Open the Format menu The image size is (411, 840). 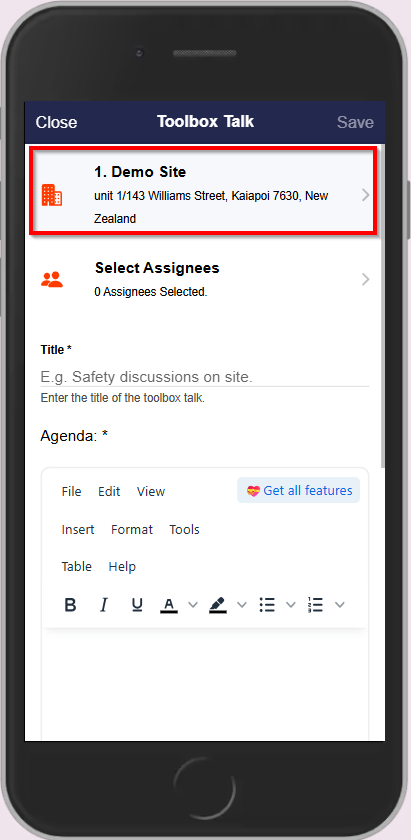pos(132,529)
